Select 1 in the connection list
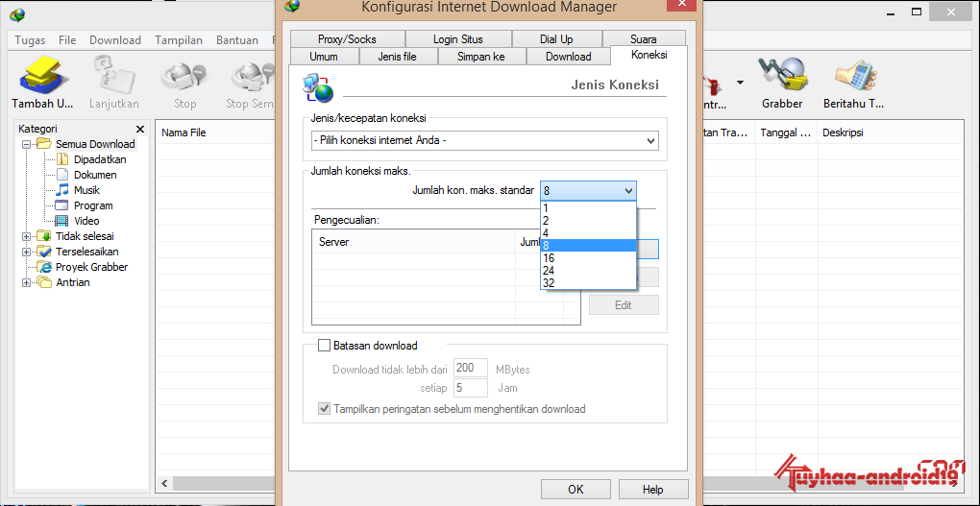The width and height of the screenshot is (980, 506). (588, 208)
